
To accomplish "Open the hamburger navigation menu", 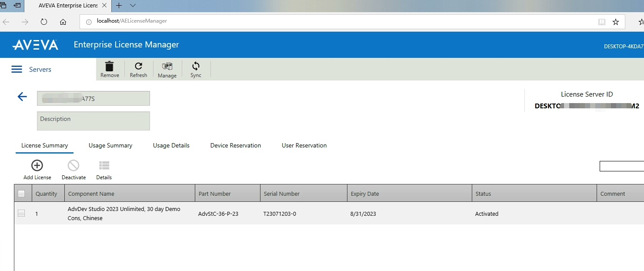I will tap(17, 70).
